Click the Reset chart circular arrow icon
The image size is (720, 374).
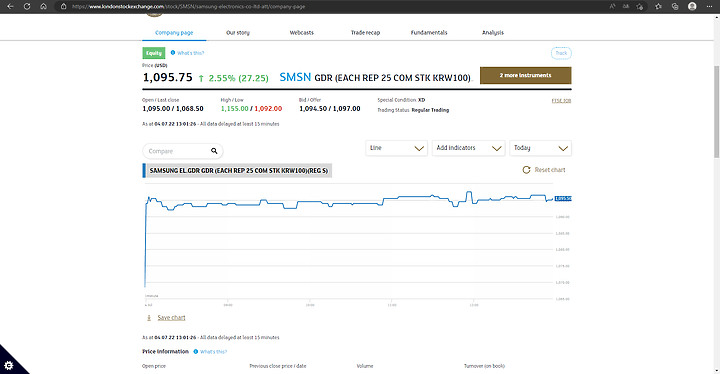coord(526,170)
